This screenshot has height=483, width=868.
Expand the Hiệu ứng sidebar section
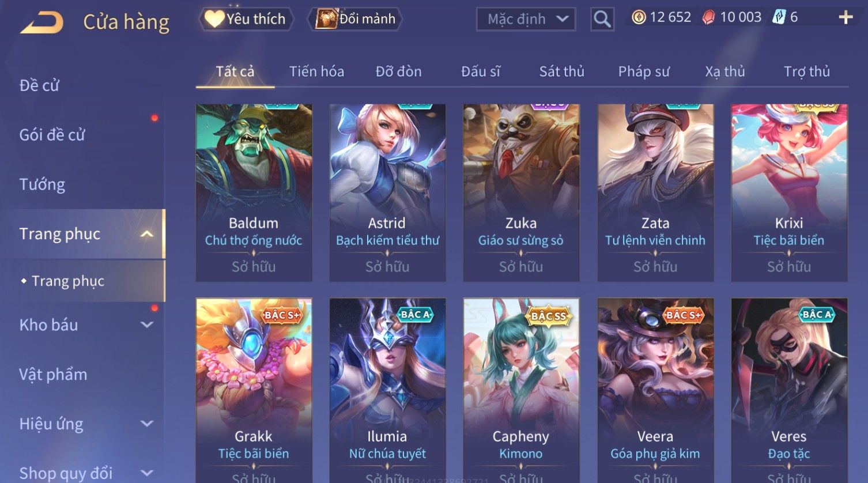[x=147, y=424]
